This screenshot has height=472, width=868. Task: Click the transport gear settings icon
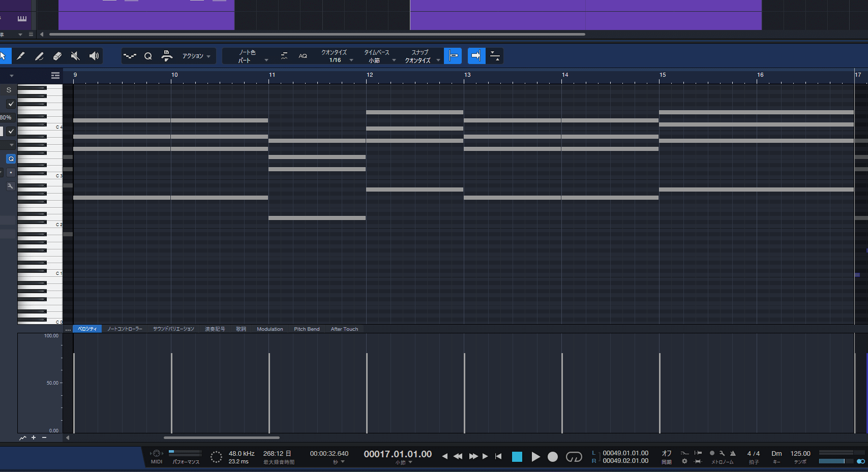tap(684, 461)
